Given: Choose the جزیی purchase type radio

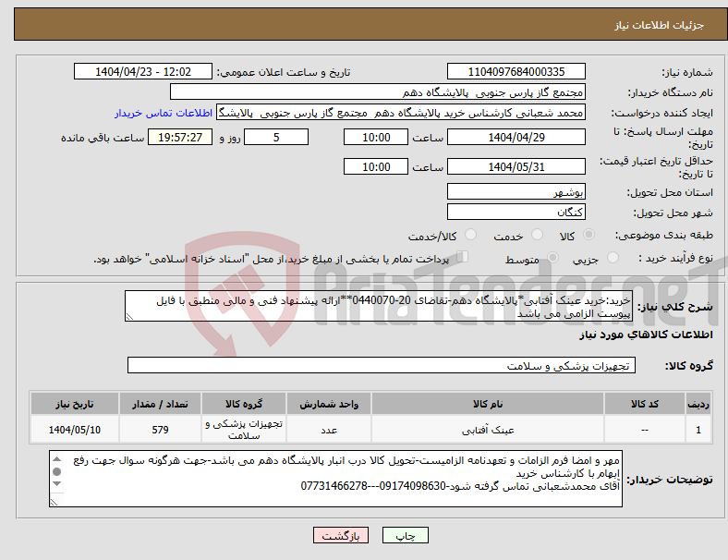Looking at the screenshot, I should 613,258.
